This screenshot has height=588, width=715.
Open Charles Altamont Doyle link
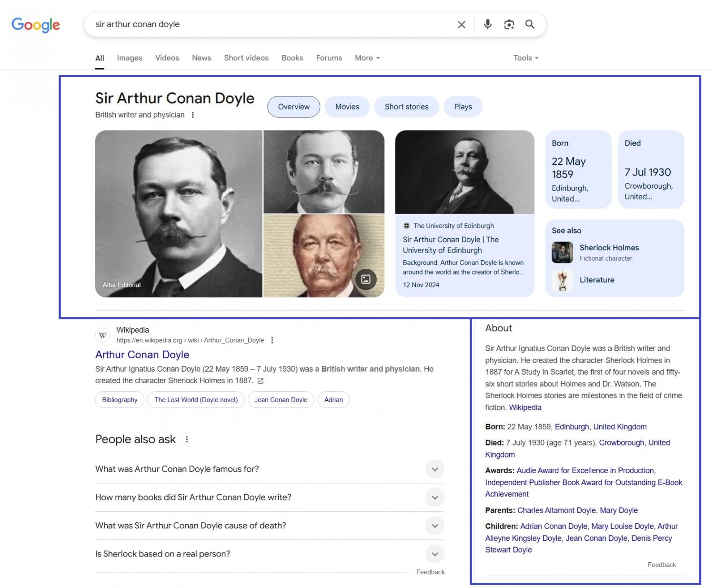tap(556, 510)
